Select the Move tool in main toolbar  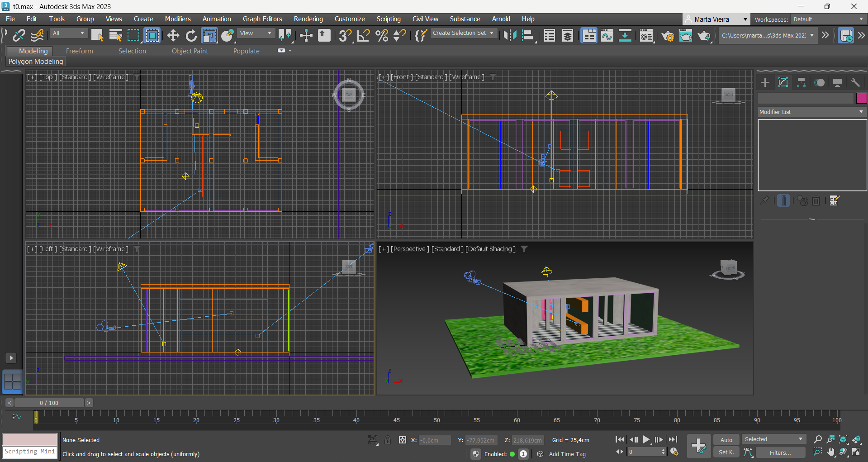click(173, 35)
